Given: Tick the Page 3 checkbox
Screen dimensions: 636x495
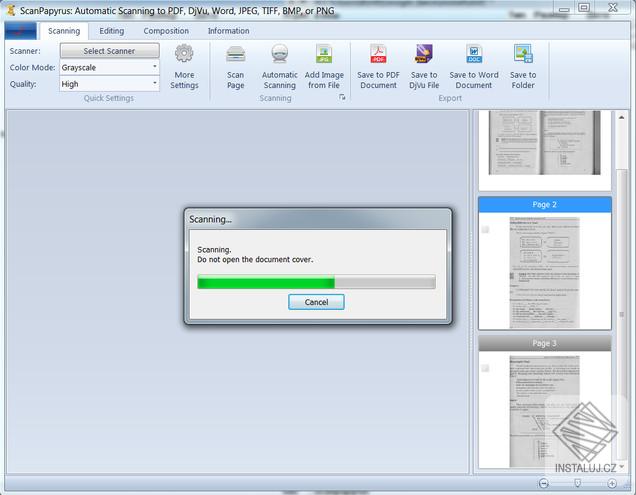Looking at the screenshot, I should [485, 368].
